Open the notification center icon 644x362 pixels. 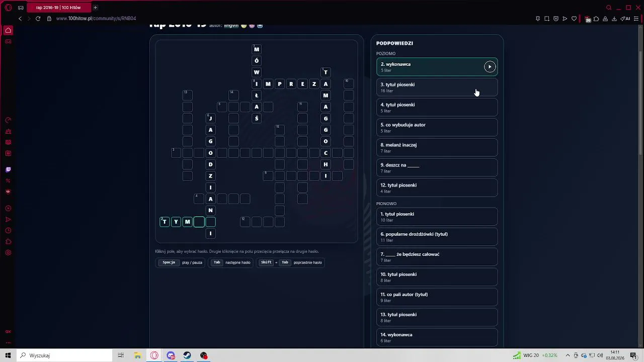click(633, 355)
